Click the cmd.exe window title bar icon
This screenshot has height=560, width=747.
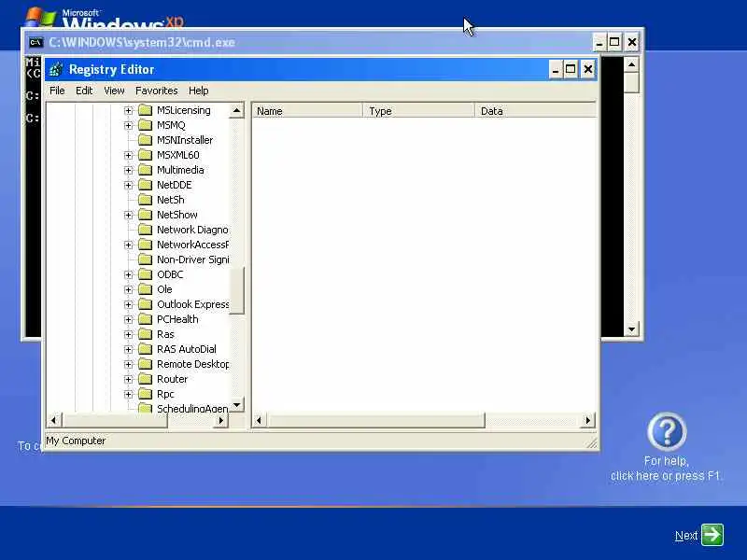point(35,42)
